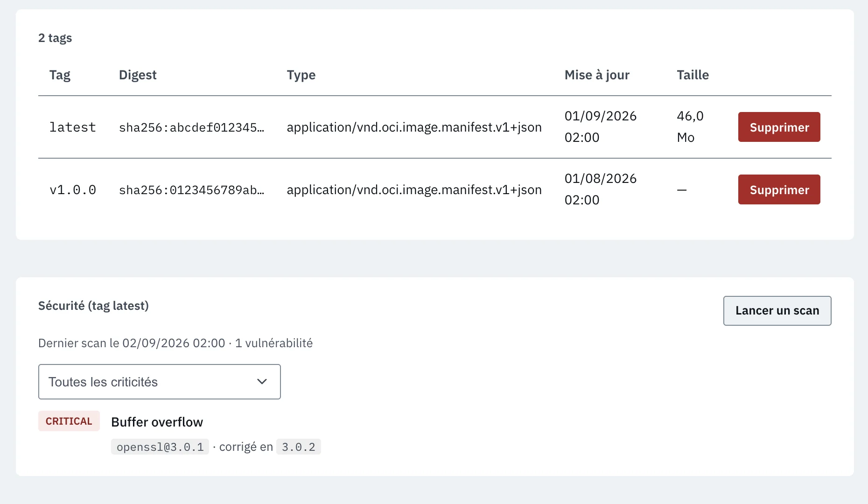Click the Buffer overflow vulnerability title

[x=157, y=422]
